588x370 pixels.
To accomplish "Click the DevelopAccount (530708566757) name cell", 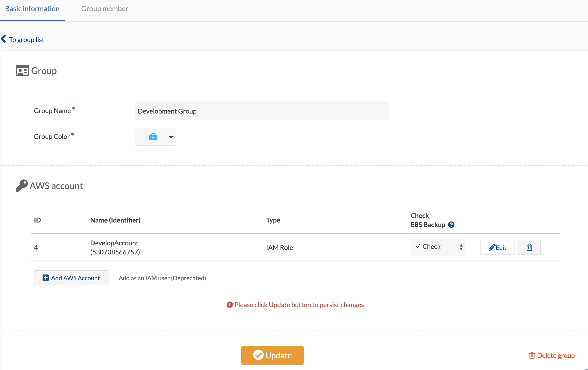I will (x=115, y=247).
